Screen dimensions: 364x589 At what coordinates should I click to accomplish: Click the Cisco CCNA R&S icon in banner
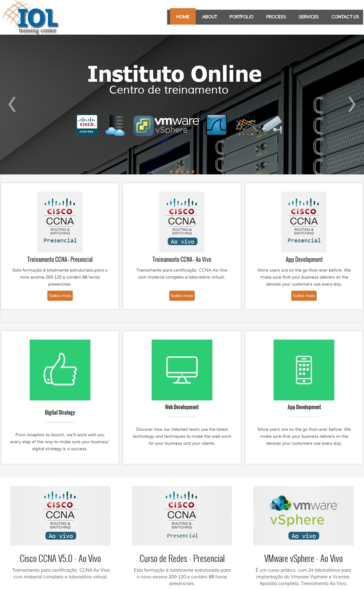[87, 125]
